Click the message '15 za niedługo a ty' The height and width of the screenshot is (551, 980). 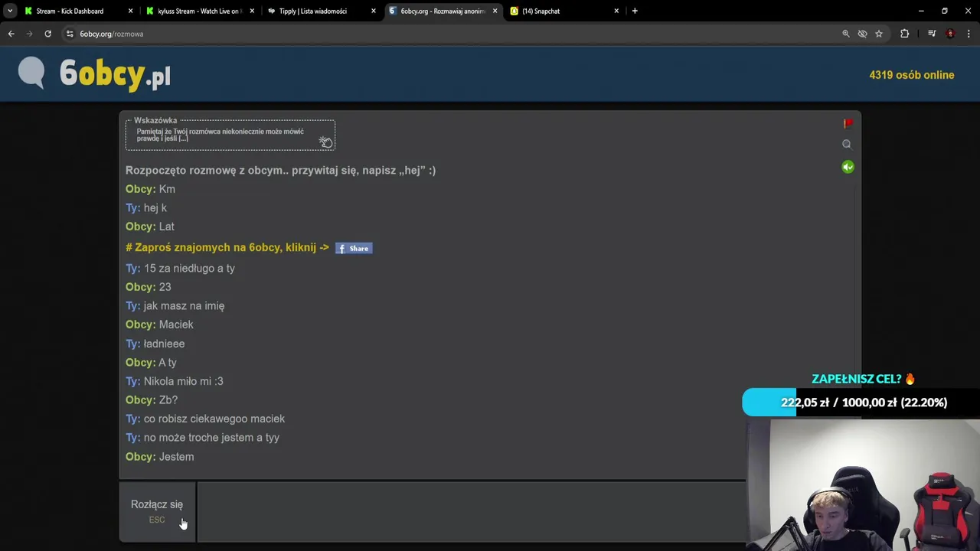(189, 269)
